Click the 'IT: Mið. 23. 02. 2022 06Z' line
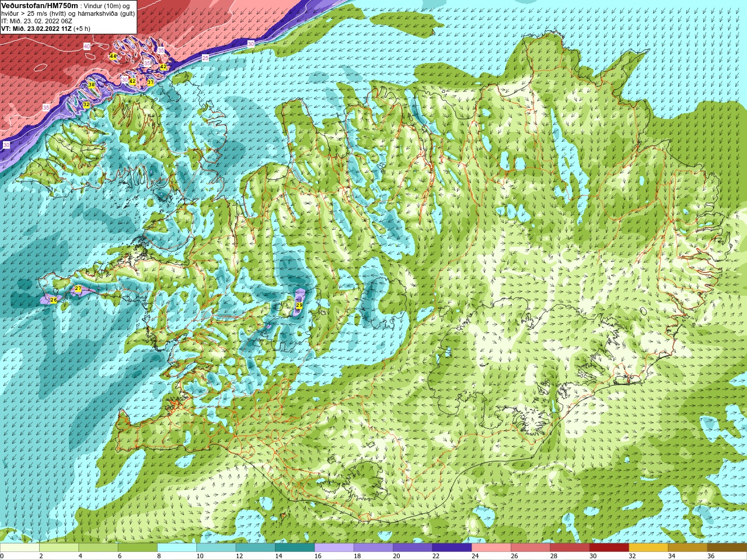Viewport: 747px width, 560px height. click(x=37, y=21)
